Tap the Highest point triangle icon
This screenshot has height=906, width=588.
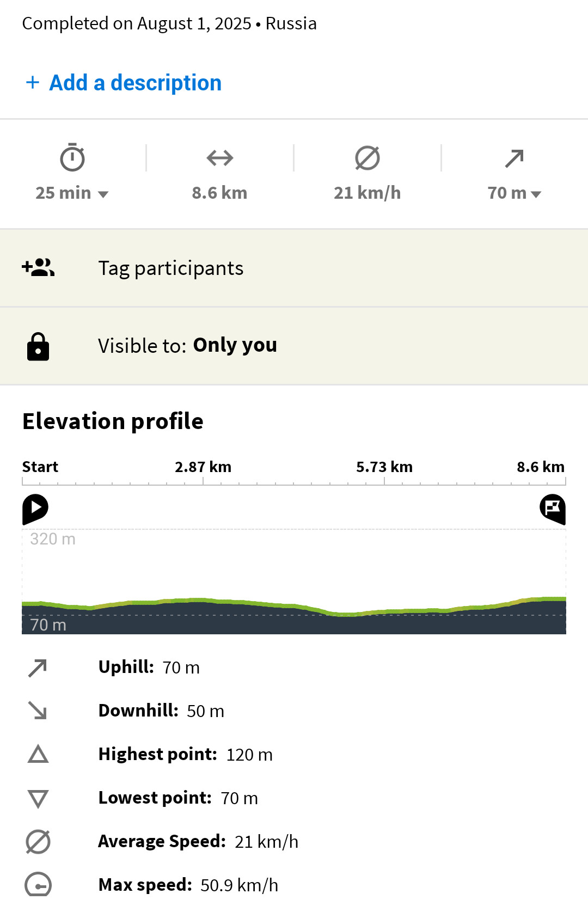(38, 755)
